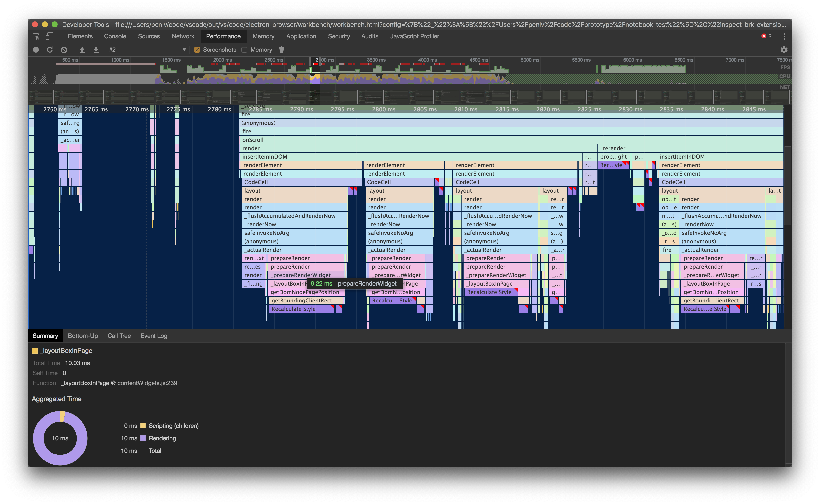This screenshot has width=820, height=504.
Task: Toggle the device toolbar icon
Action: 49,36
